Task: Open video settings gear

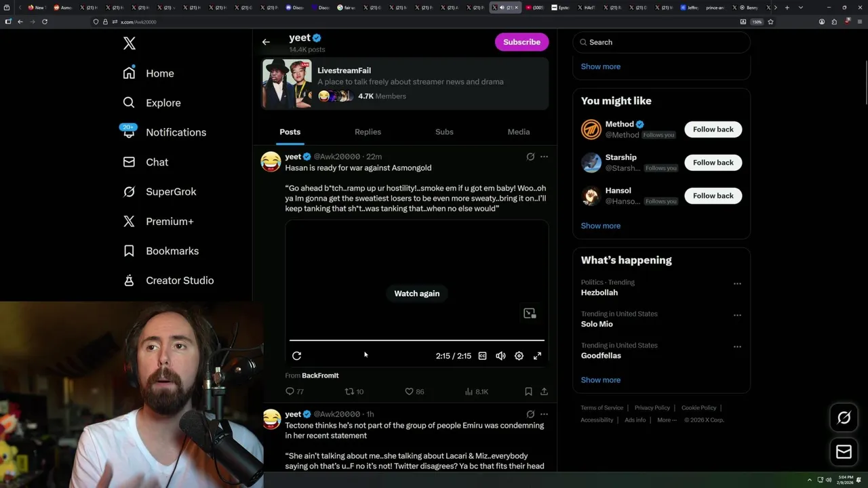Action: 519,356
